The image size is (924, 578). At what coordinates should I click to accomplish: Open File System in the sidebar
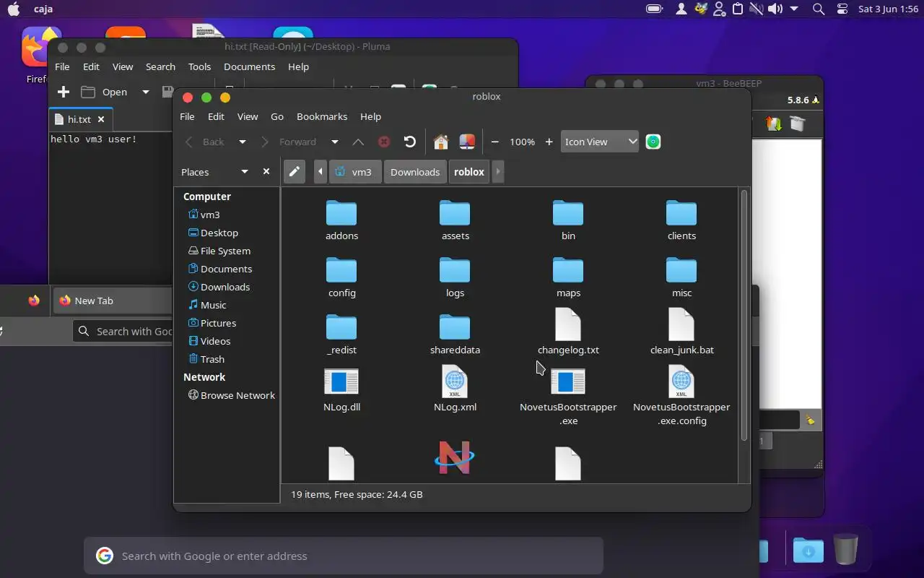227,251
